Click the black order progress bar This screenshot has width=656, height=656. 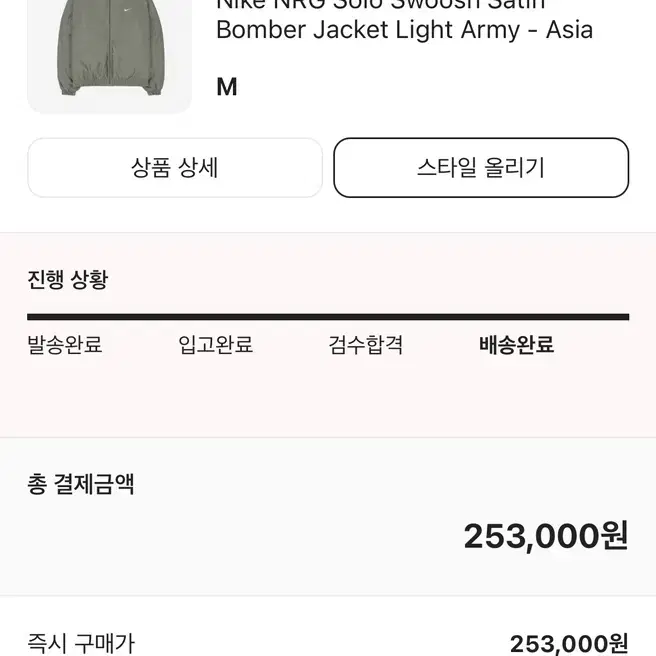(x=328, y=317)
